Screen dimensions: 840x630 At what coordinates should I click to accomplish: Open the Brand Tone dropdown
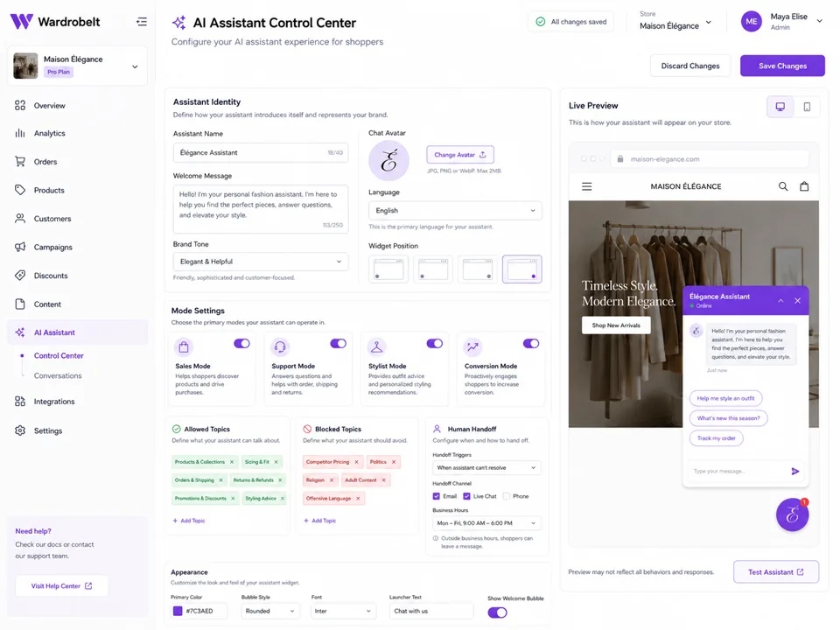261,262
